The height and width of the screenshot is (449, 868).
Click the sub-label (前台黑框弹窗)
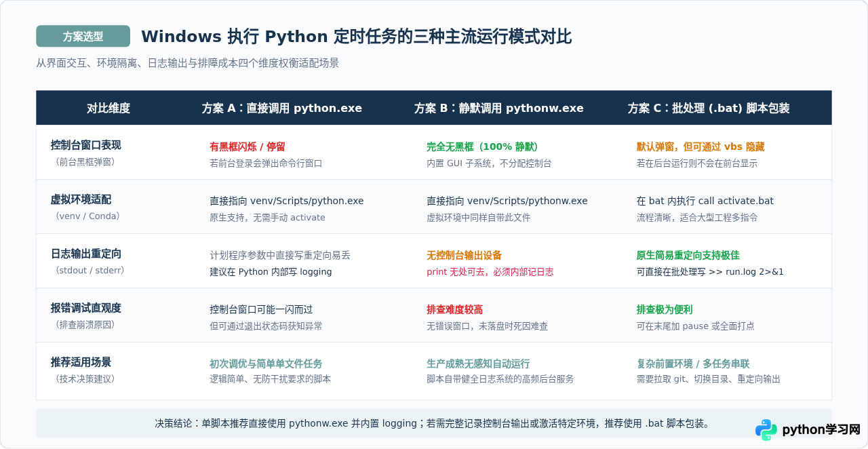click(x=85, y=162)
